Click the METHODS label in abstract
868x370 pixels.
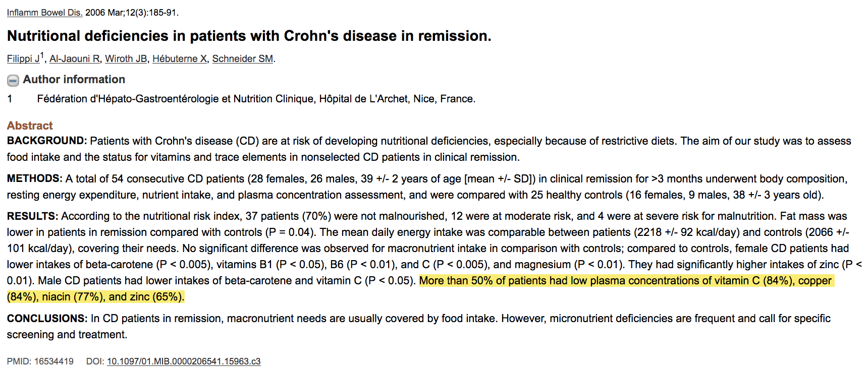coord(34,179)
